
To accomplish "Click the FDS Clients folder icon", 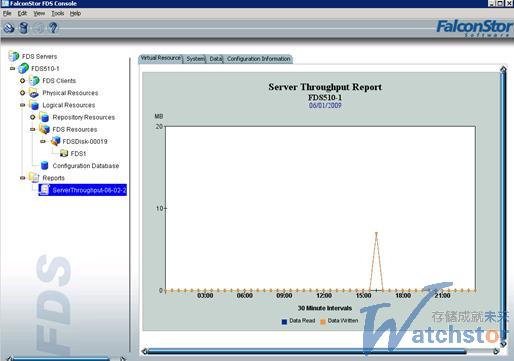I will point(34,81).
